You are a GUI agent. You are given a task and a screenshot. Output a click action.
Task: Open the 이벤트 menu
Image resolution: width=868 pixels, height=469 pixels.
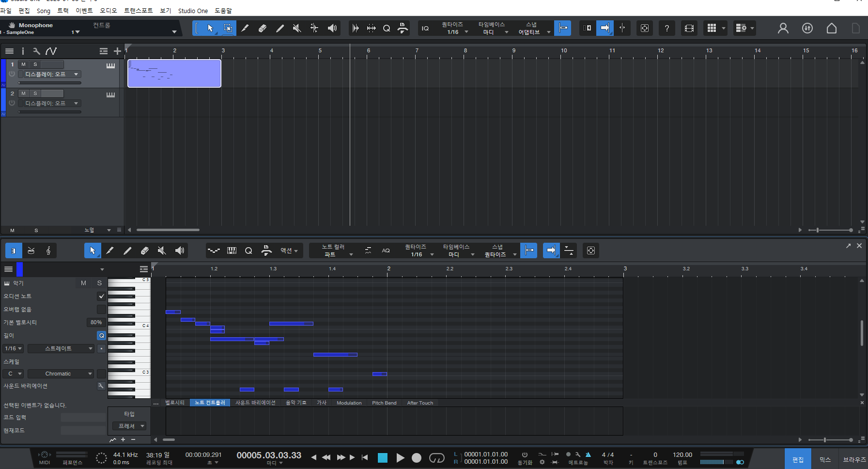(x=84, y=11)
